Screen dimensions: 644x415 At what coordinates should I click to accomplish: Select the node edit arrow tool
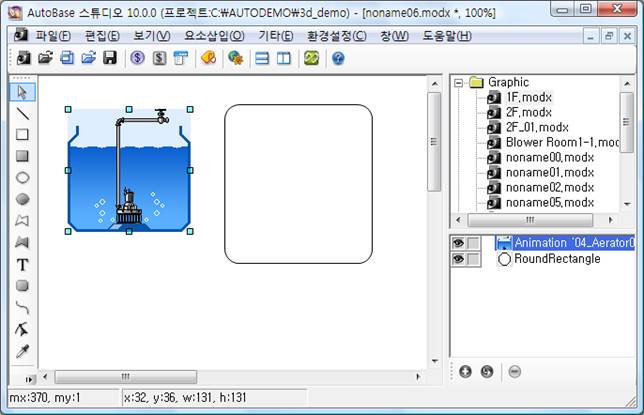click(23, 329)
